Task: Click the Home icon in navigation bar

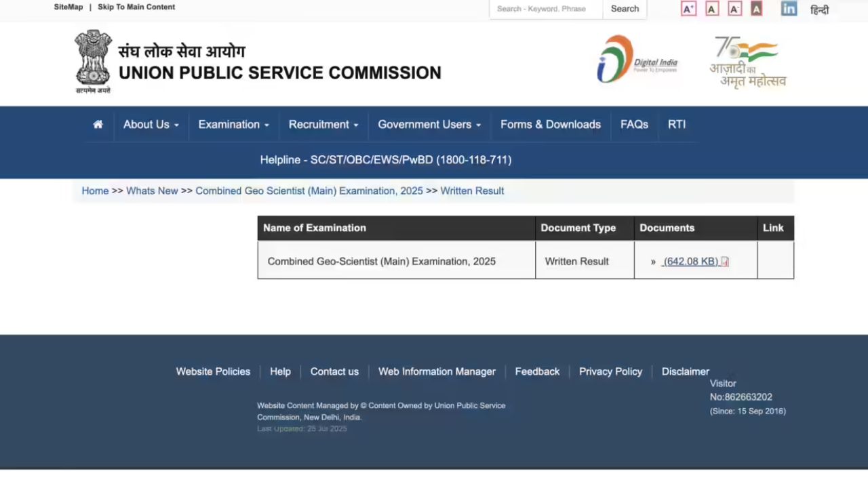Action: [98, 125]
